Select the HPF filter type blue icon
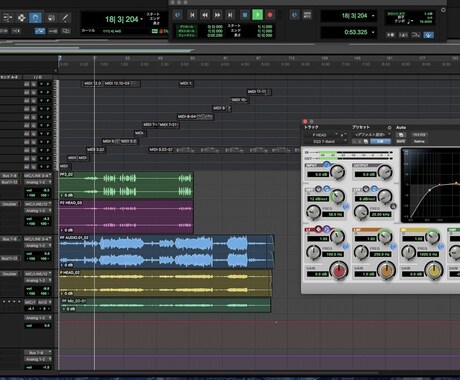 click(x=327, y=189)
